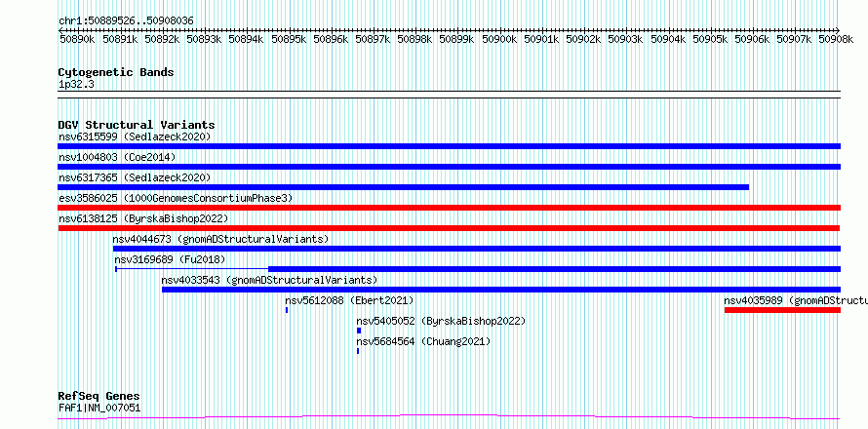Click the 50906k ruler tick label
Screen dimensions: 868x429
(752, 39)
